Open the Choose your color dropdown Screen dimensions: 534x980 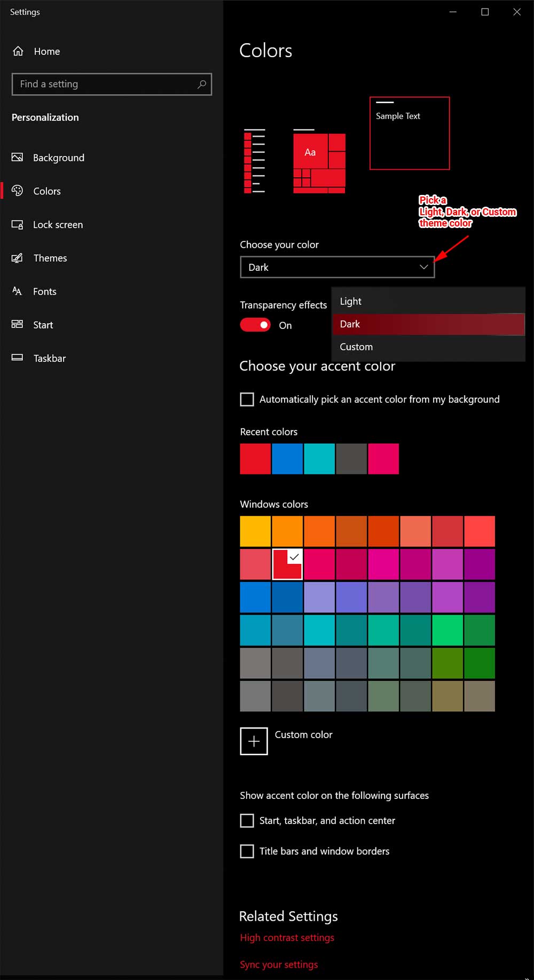click(x=337, y=267)
